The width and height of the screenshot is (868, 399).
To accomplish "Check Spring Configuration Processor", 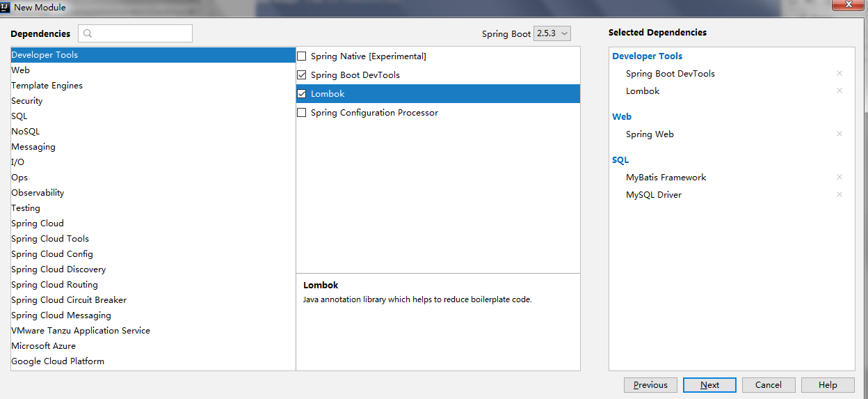I will (301, 112).
